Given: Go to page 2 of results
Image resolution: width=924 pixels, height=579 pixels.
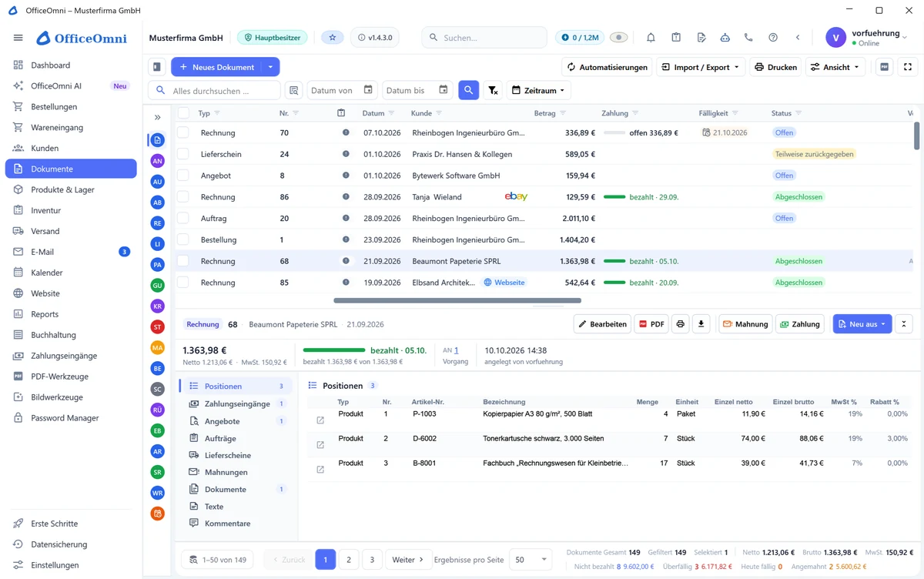Looking at the screenshot, I should point(349,560).
